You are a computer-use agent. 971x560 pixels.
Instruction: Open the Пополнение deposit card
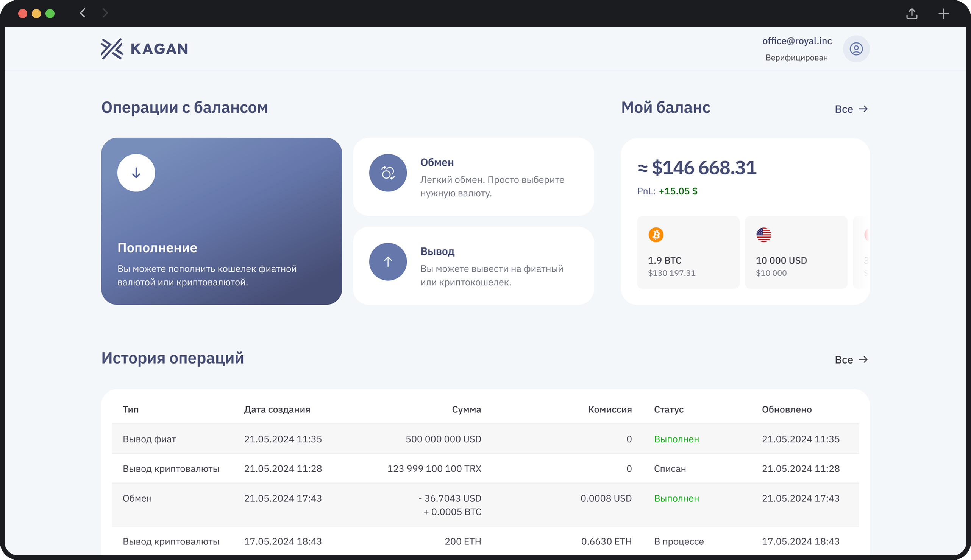click(x=222, y=221)
